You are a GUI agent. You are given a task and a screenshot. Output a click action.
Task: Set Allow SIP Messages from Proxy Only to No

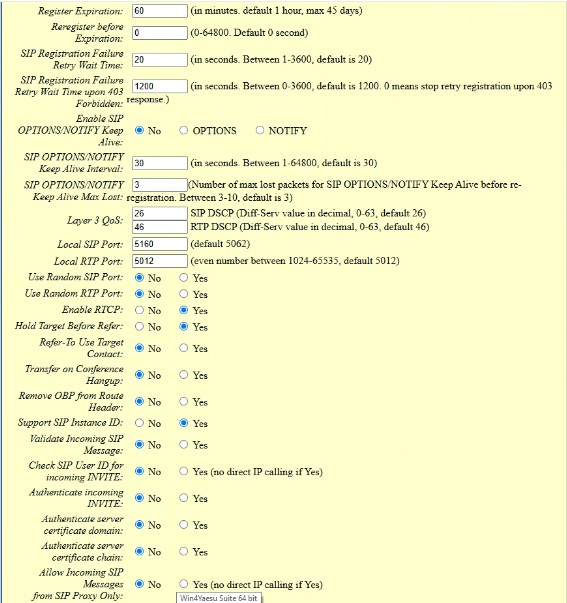point(139,584)
